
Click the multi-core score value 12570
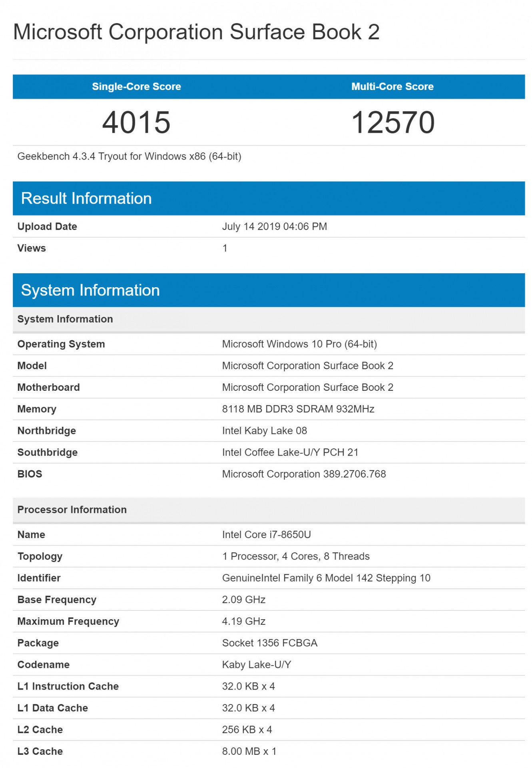tap(393, 122)
